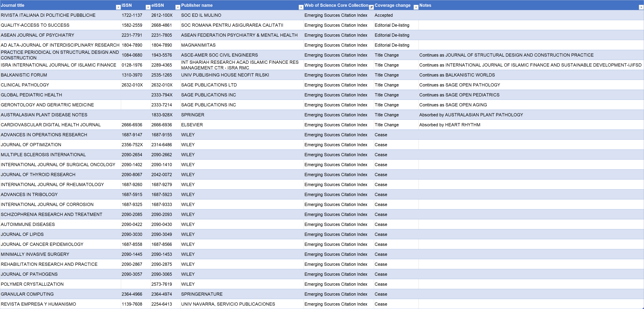This screenshot has height=309, width=644.
Task: Select cell INTERNATIONAL JOURNAL OF RHEUMATOLOGY
Action: click(x=60, y=184)
